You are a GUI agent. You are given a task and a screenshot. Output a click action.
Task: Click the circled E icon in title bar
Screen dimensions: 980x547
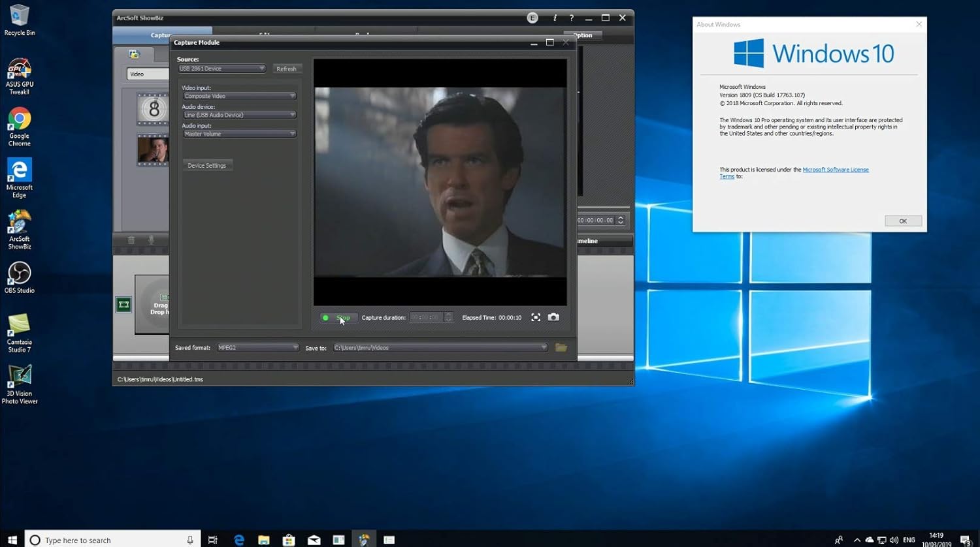click(x=532, y=18)
